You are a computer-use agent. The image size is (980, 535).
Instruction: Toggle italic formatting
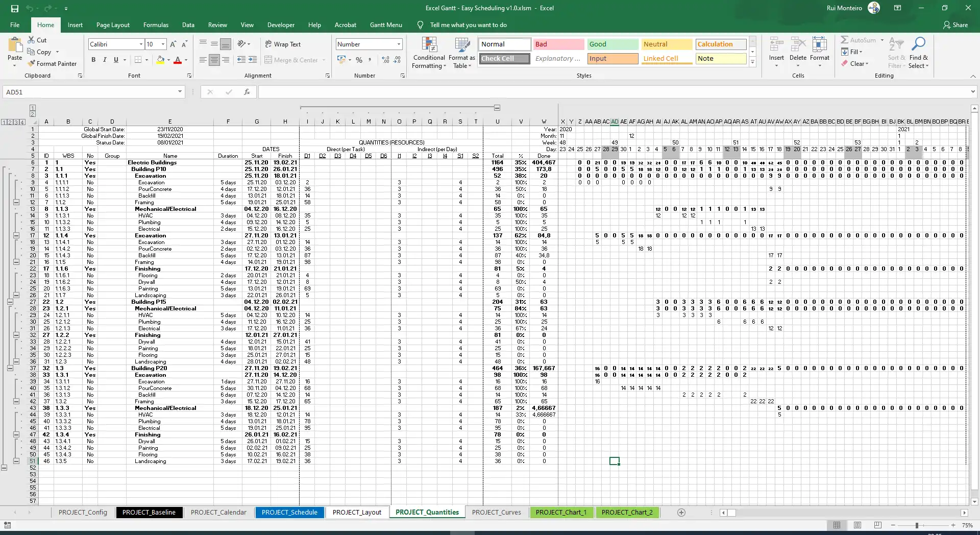pyautogui.click(x=105, y=60)
